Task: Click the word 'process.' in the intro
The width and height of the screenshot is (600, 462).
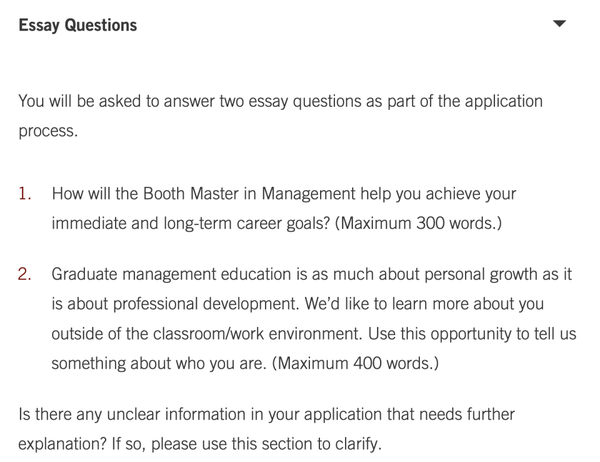Action: pyautogui.click(x=48, y=131)
